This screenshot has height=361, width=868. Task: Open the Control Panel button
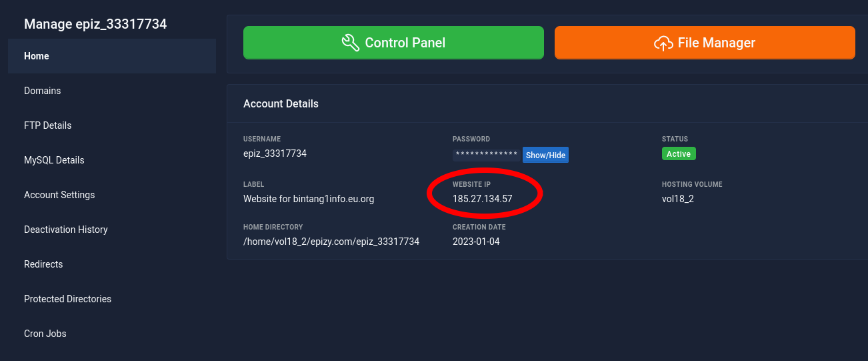click(393, 43)
